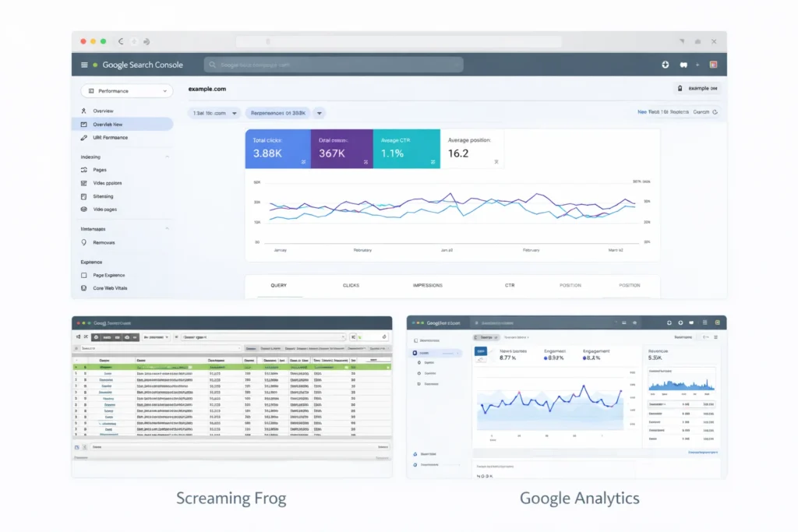Select the QUERY tab above the table
Screen dimensions: 798x532
277,285
